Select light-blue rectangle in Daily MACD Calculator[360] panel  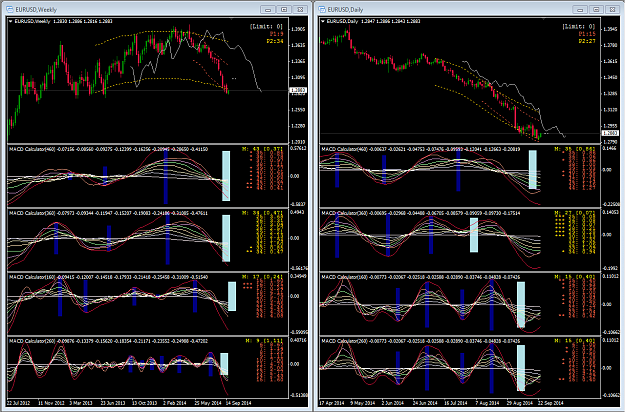pyautogui.click(x=474, y=235)
